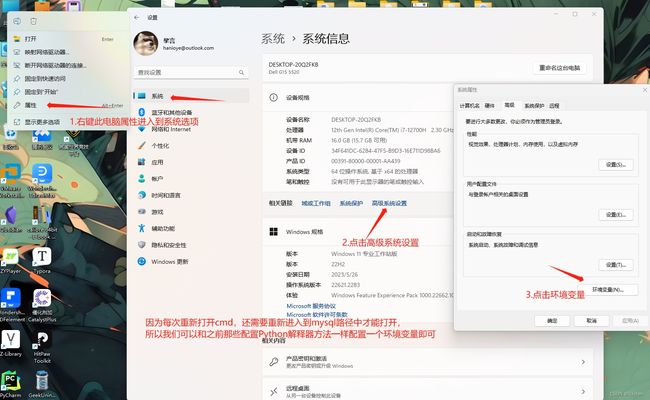Click the 查找设置 search field
650x400 pixels.
pos(191,73)
